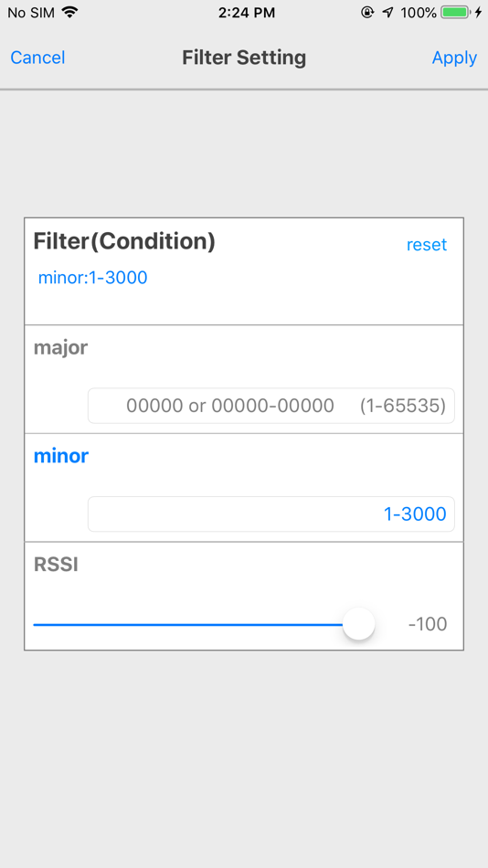Tap the Cancel button

[x=37, y=58]
